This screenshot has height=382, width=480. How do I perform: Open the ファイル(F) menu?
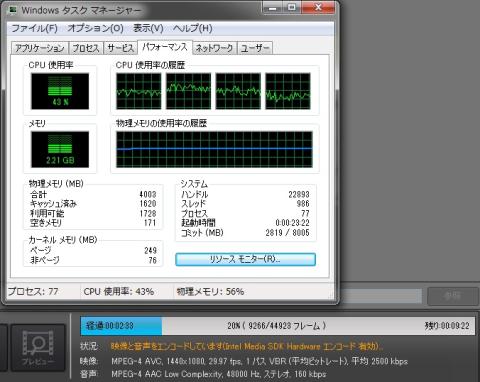34,28
